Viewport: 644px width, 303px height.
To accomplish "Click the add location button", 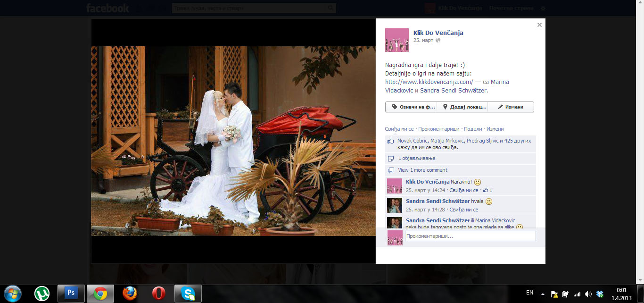I will click(x=462, y=107).
